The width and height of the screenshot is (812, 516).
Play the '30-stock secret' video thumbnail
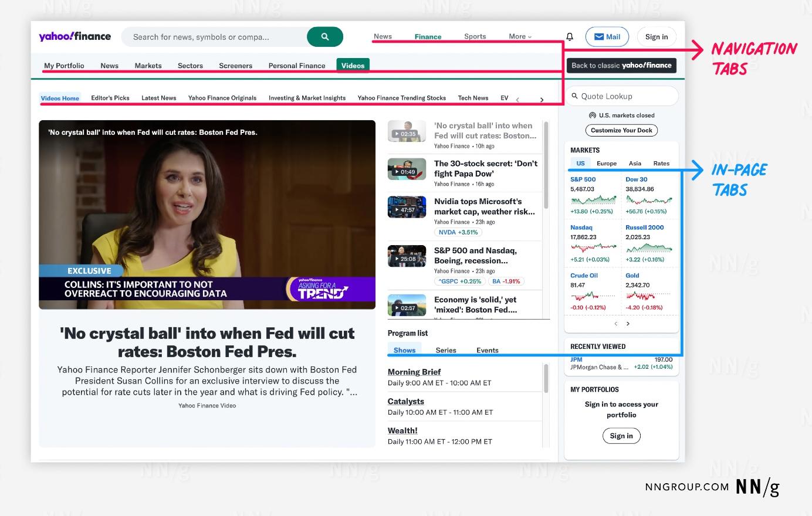click(407, 168)
